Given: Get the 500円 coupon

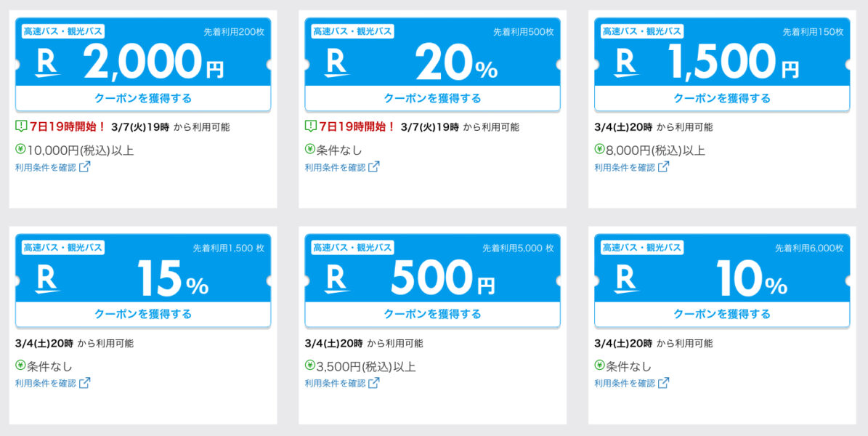Looking at the screenshot, I should point(432,314).
